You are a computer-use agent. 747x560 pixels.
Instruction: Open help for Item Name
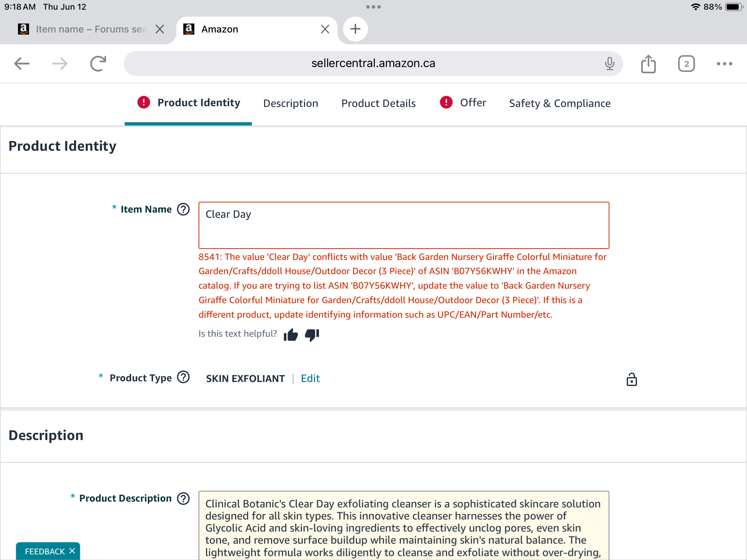[x=183, y=209]
